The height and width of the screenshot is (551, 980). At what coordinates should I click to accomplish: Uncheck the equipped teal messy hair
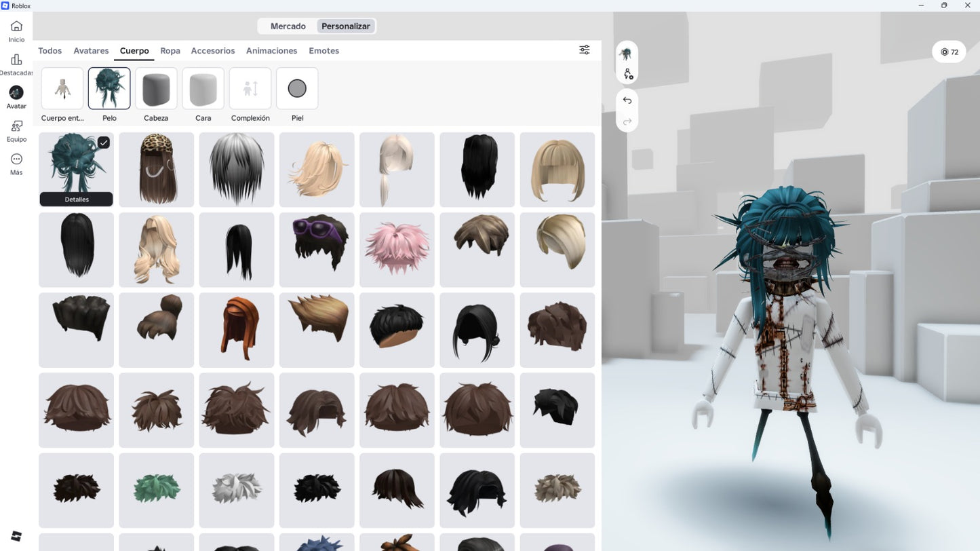pyautogui.click(x=104, y=142)
